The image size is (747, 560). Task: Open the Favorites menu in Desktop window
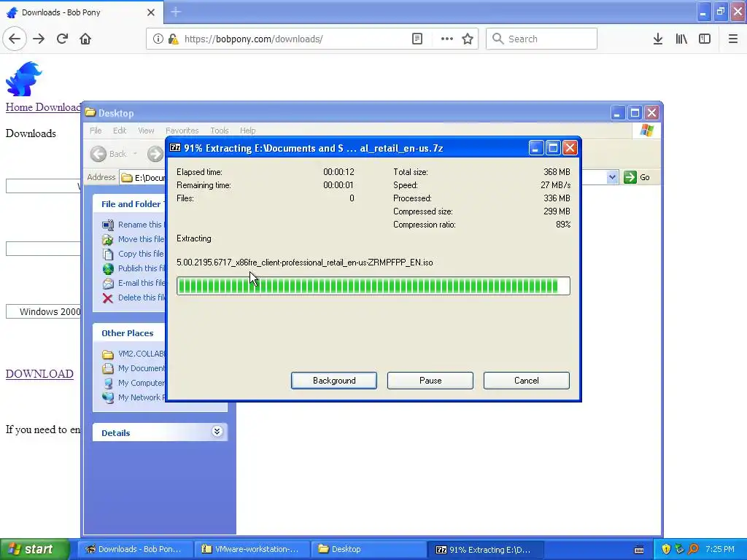click(x=182, y=131)
